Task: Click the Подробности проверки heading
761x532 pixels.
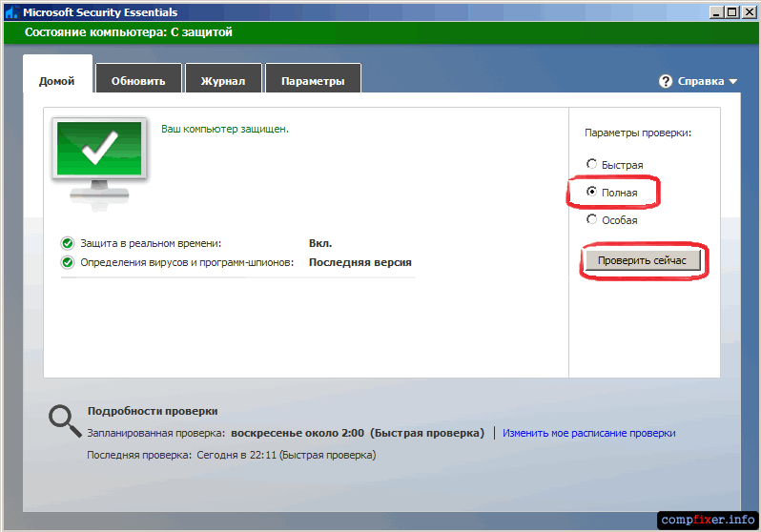Action: click(x=153, y=411)
